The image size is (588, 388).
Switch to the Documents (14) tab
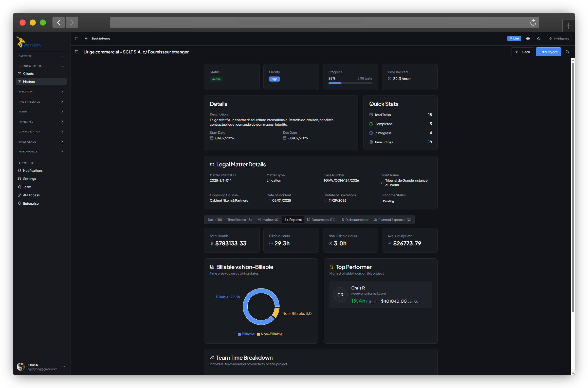pos(321,220)
